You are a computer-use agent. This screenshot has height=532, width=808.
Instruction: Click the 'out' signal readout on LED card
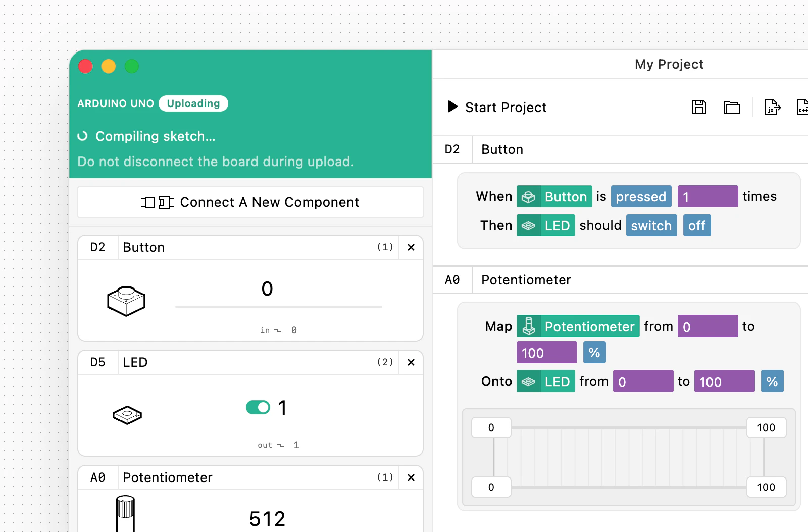[279, 445]
